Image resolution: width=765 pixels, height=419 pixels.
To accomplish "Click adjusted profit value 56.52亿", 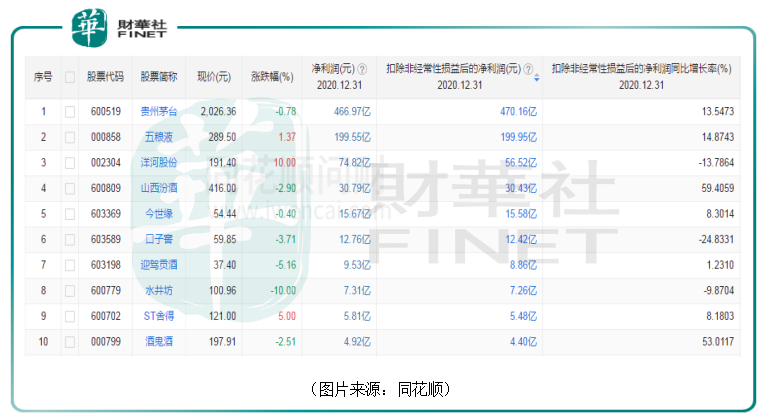I will [521, 162].
